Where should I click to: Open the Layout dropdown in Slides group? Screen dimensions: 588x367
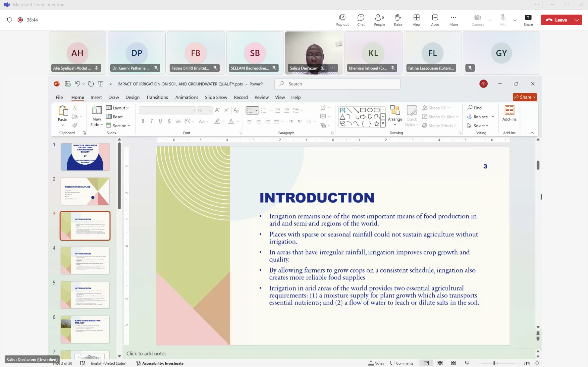(x=118, y=108)
